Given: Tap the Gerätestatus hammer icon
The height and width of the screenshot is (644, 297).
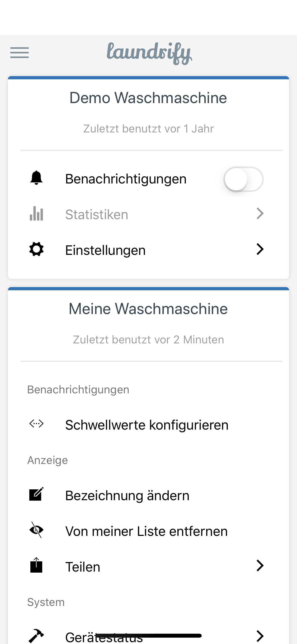Looking at the screenshot, I should coord(36,636).
